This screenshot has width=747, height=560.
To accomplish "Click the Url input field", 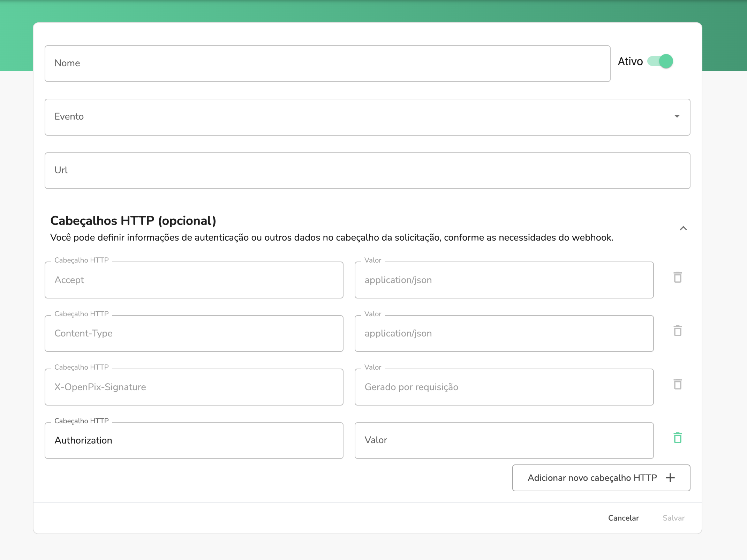I will [368, 170].
